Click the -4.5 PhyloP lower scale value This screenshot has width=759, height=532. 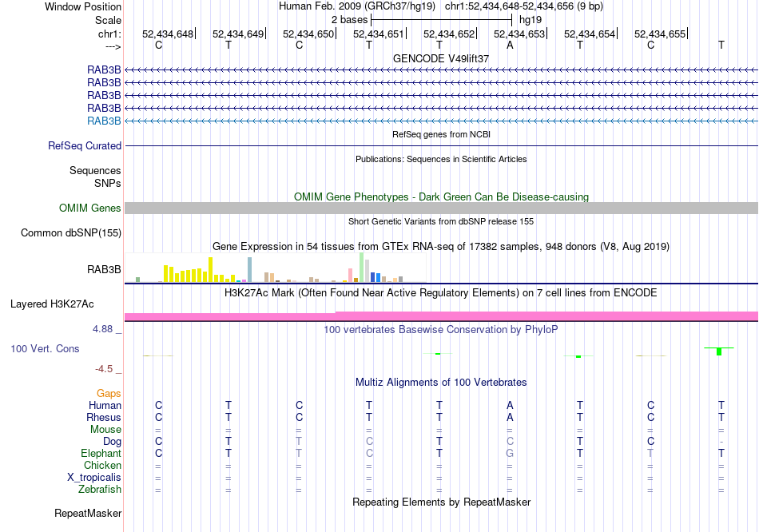104,369
